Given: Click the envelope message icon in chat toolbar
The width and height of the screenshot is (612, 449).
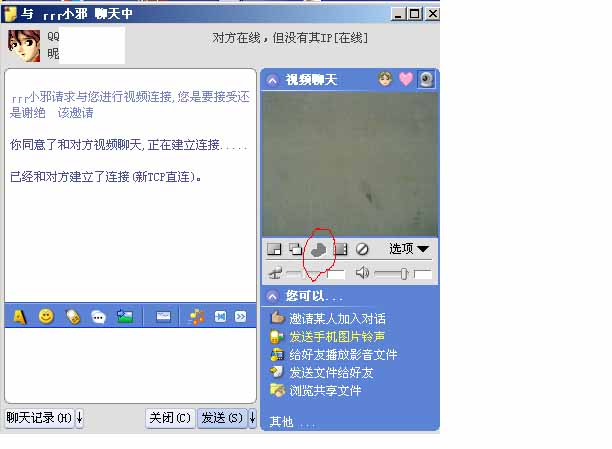Looking at the screenshot, I should (163, 316).
